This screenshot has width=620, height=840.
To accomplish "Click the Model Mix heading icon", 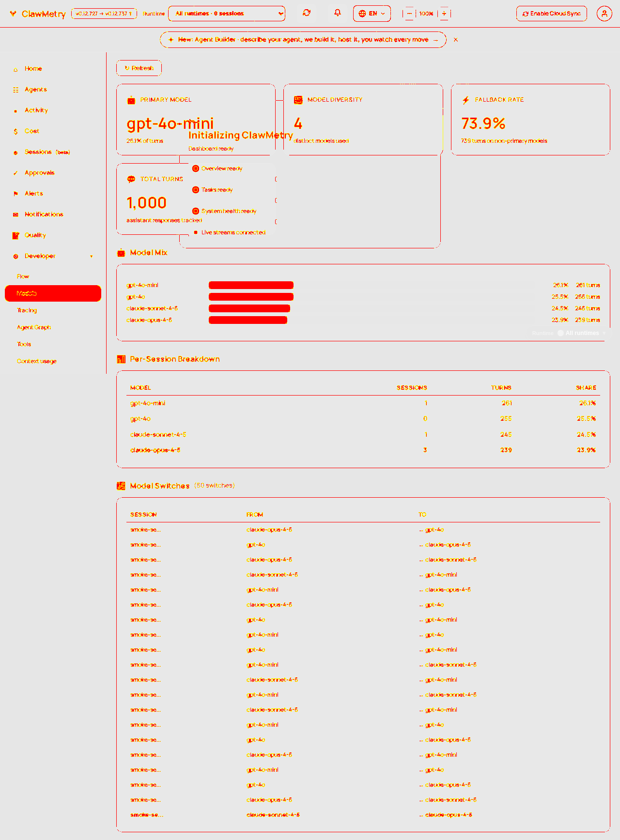I will 121,253.
